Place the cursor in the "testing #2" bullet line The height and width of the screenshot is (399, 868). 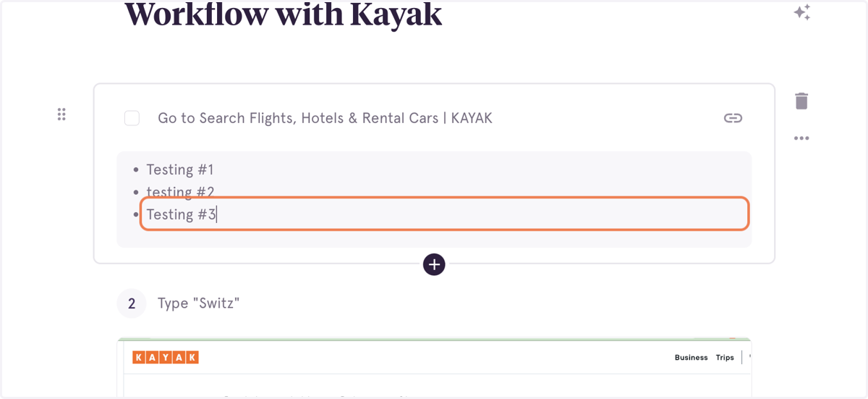[x=180, y=192]
